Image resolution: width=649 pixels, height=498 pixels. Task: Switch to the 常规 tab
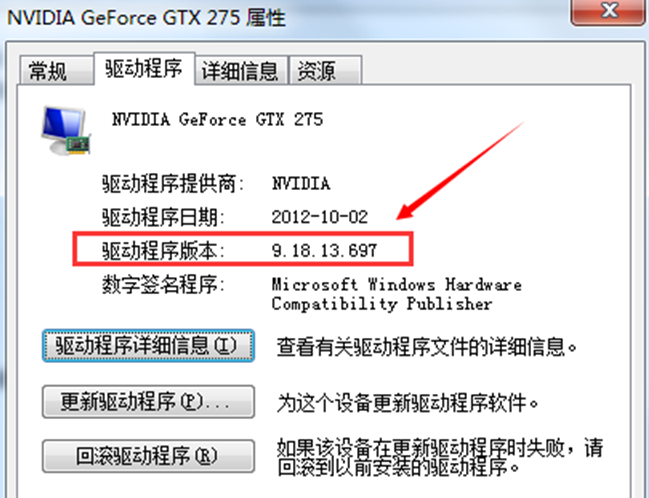click(56, 71)
